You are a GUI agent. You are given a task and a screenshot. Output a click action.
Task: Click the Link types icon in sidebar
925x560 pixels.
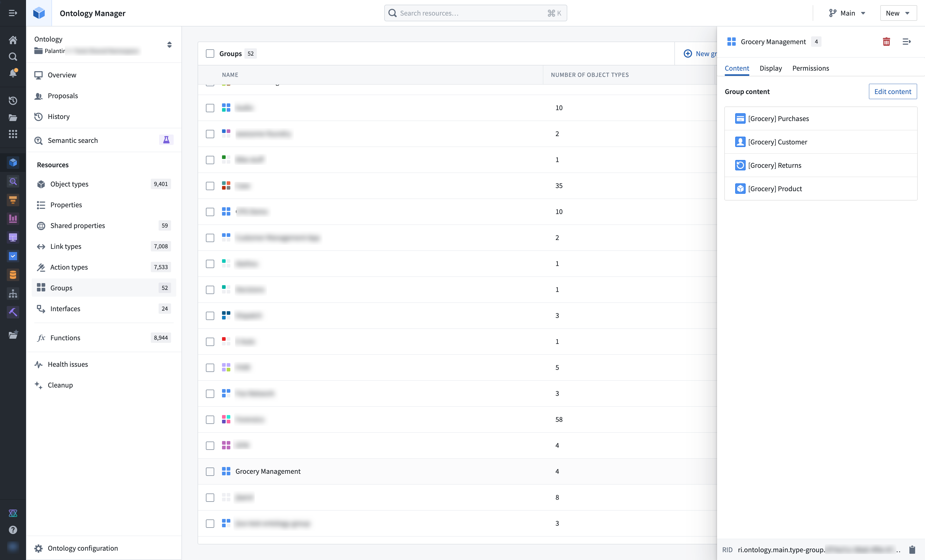pos(41,246)
